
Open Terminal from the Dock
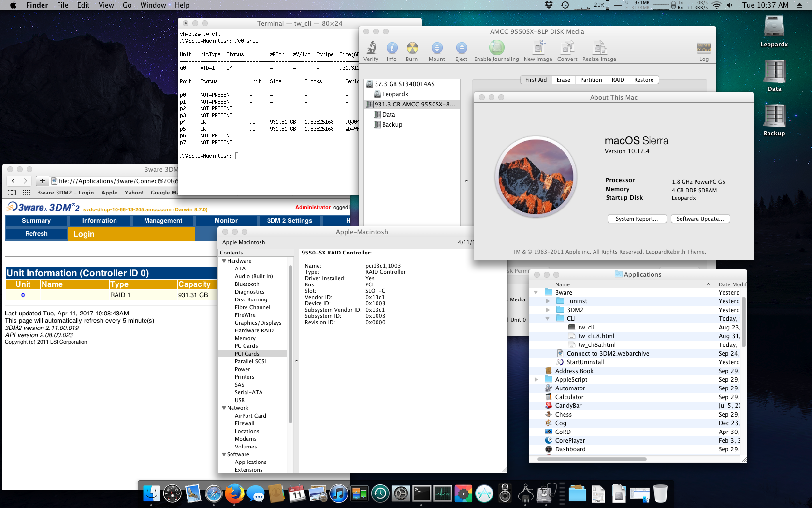[x=421, y=493]
